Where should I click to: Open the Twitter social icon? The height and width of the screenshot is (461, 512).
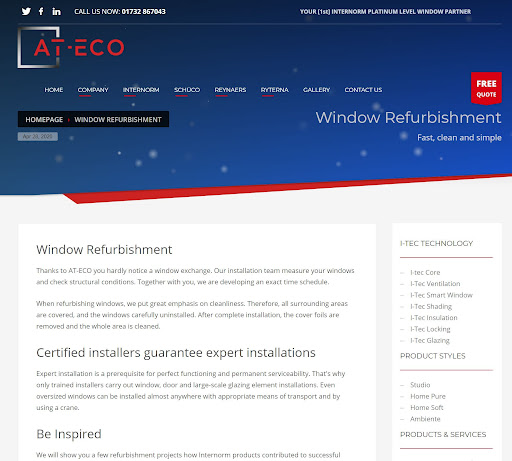tap(26, 11)
